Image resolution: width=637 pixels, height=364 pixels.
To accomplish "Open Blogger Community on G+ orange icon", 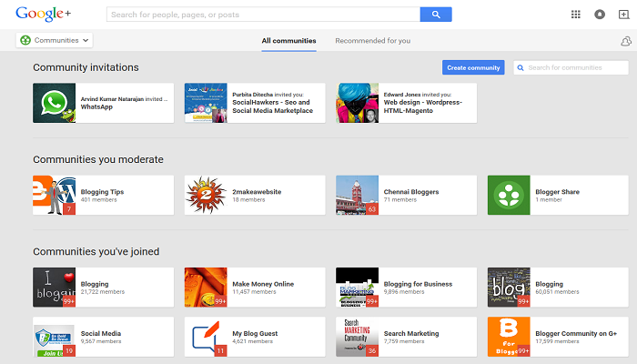I will 509,337.
